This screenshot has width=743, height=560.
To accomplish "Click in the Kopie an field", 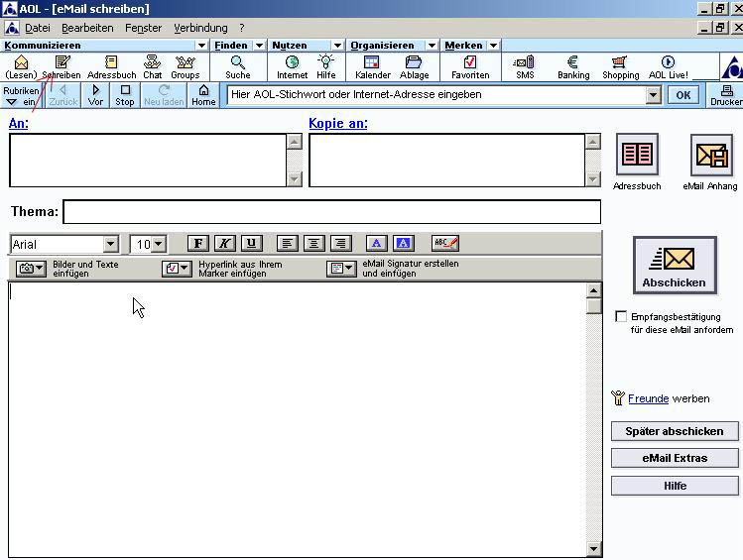I will coord(446,160).
